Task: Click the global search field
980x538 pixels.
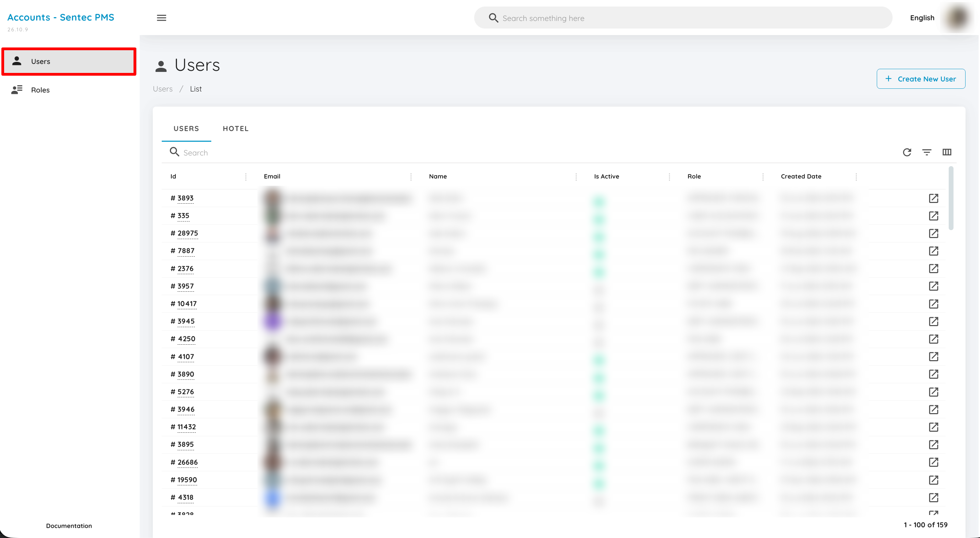Action: 683,18
